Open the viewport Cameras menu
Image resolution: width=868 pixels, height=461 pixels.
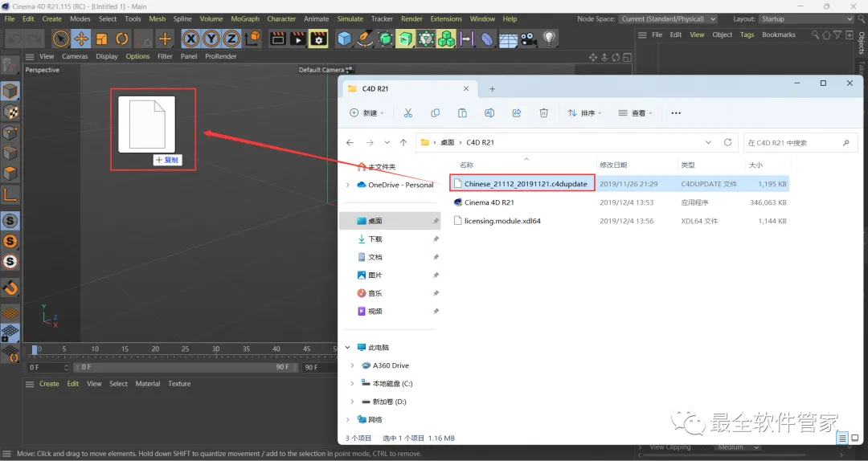75,56
